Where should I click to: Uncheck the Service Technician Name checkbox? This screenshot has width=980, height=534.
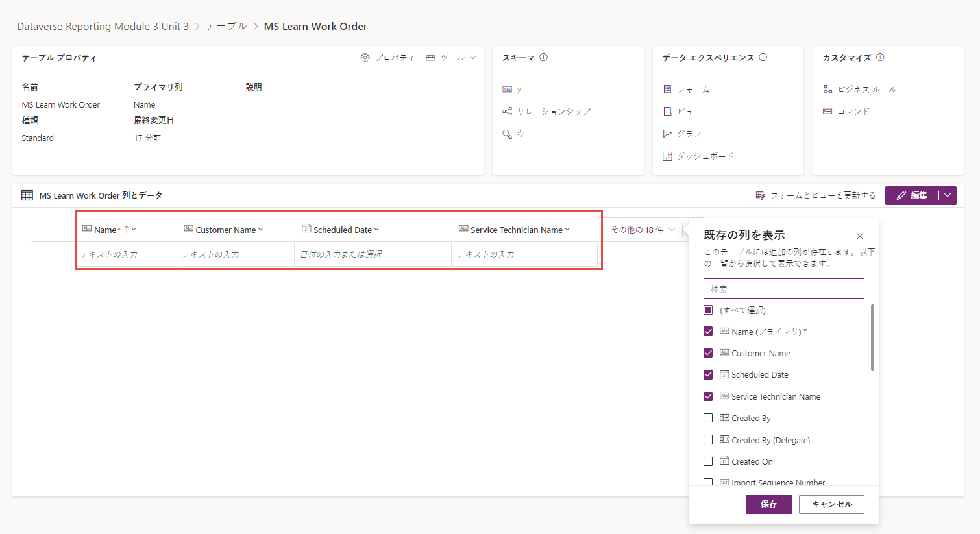708,396
